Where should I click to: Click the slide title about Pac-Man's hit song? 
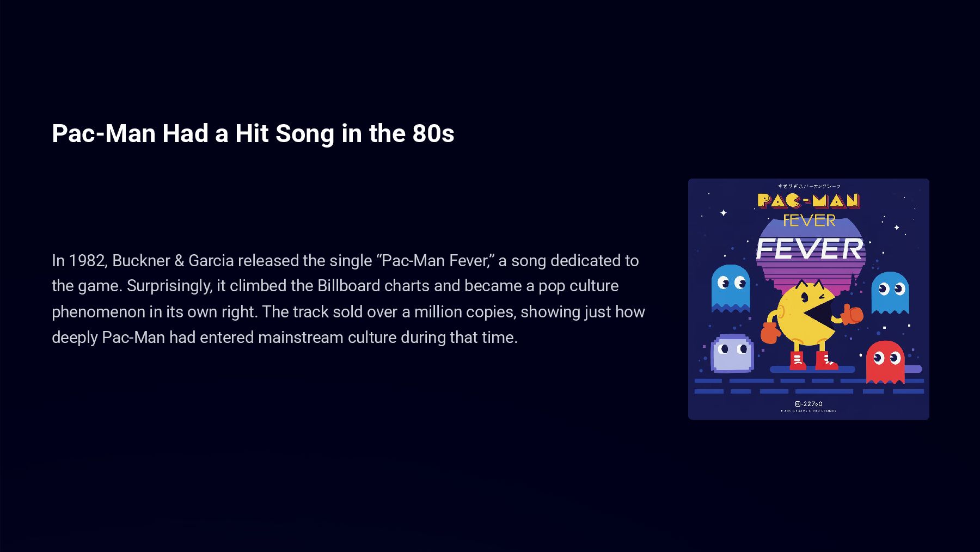tap(253, 133)
